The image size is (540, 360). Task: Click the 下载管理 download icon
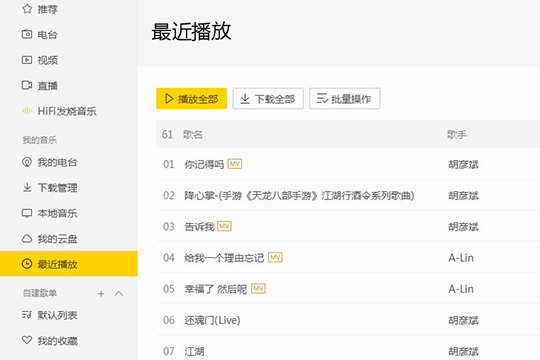[x=27, y=187]
